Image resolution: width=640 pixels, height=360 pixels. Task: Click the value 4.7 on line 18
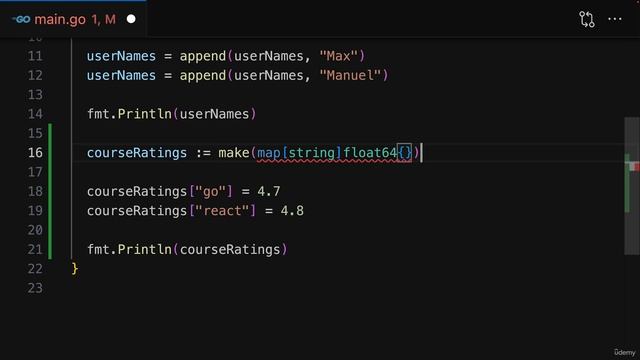[x=269, y=191]
